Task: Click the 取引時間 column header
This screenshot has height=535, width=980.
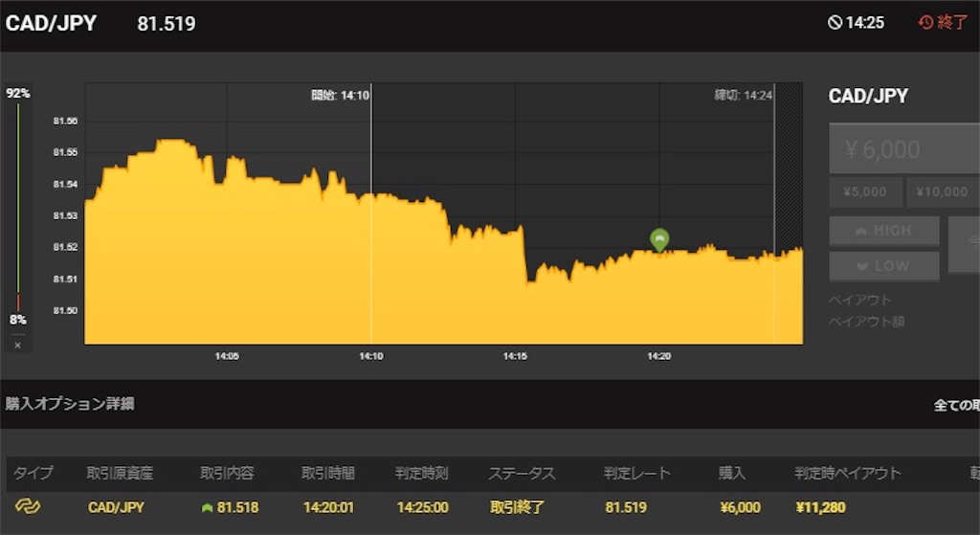Action: pyautogui.click(x=328, y=473)
